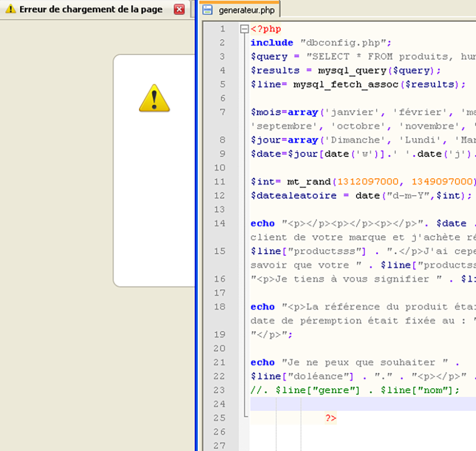Click 'mysql_fetch_assoc' in the code on line 5

pyautogui.click(x=346, y=85)
